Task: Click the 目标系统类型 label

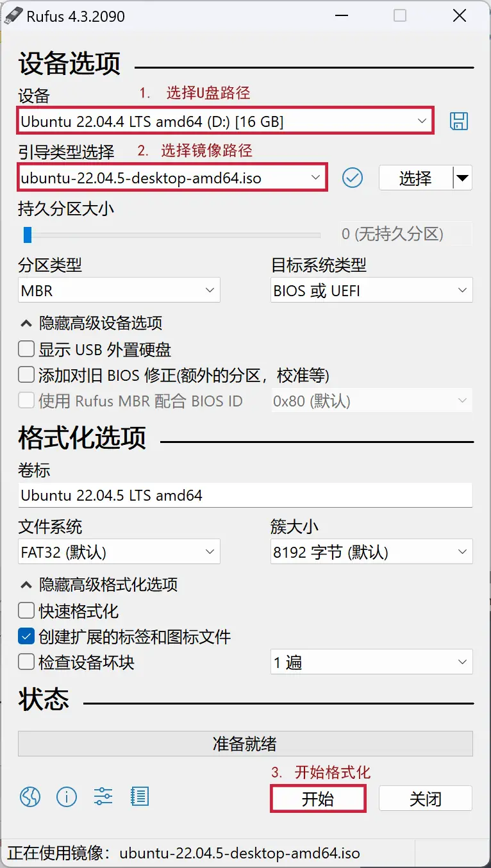Action: (319, 265)
